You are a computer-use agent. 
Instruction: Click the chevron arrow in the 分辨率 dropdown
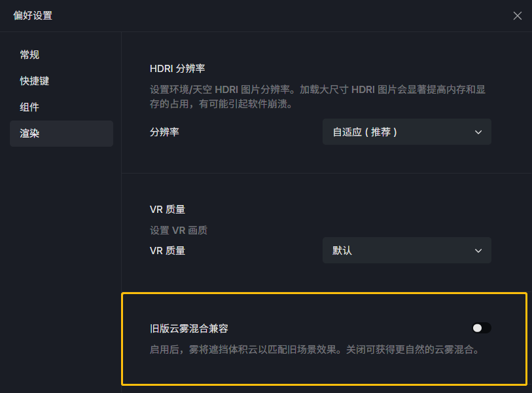pyautogui.click(x=478, y=132)
